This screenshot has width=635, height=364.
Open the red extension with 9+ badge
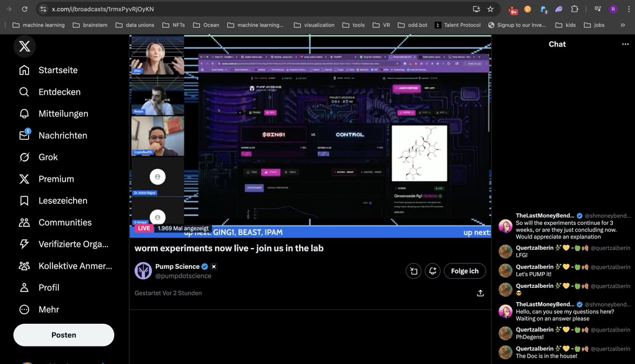tap(513, 10)
